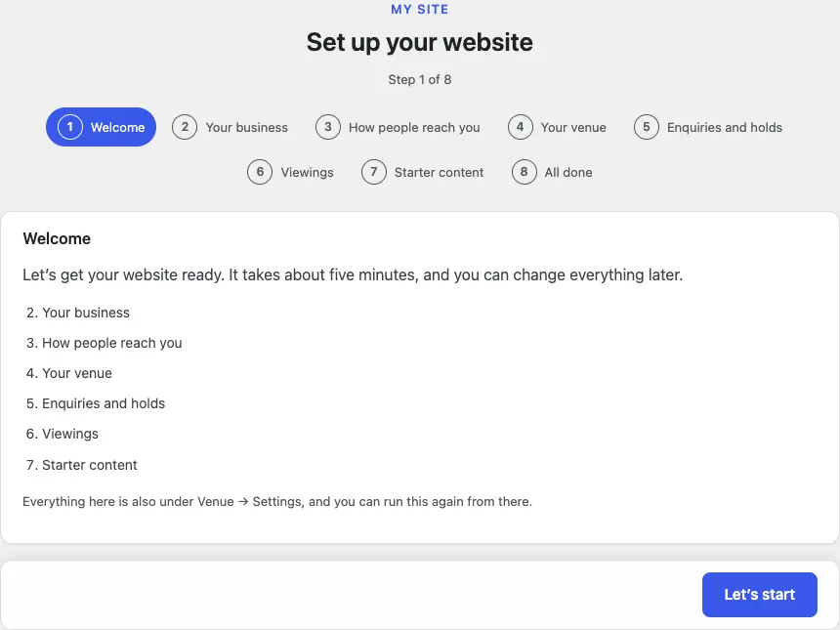This screenshot has width=840, height=630.
Task: Click the step 7 number circle
Action: pos(374,172)
